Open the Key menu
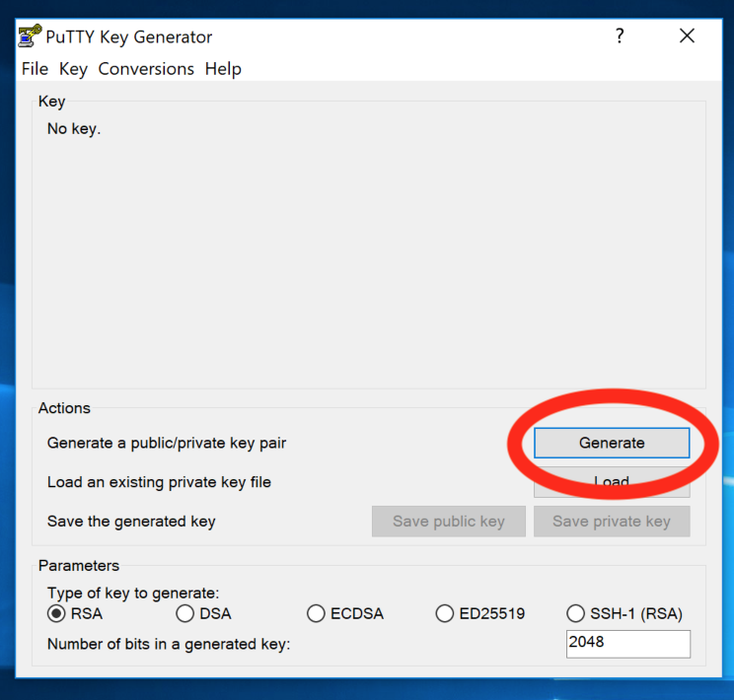The height and width of the screenshot is (700, 734). pos(73,69)
